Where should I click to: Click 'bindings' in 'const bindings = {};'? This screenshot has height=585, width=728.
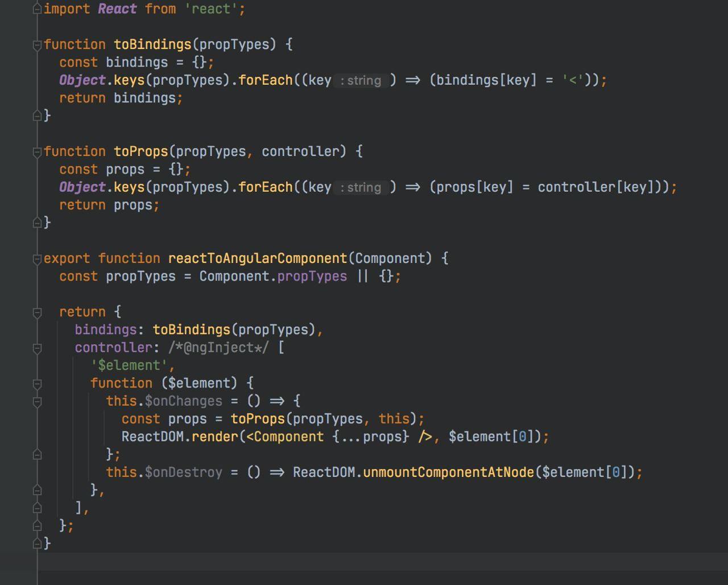(x=137, y=62)
